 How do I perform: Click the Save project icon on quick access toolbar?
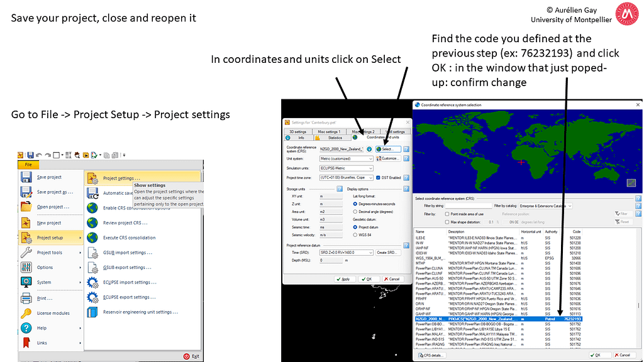click(30, 154)
